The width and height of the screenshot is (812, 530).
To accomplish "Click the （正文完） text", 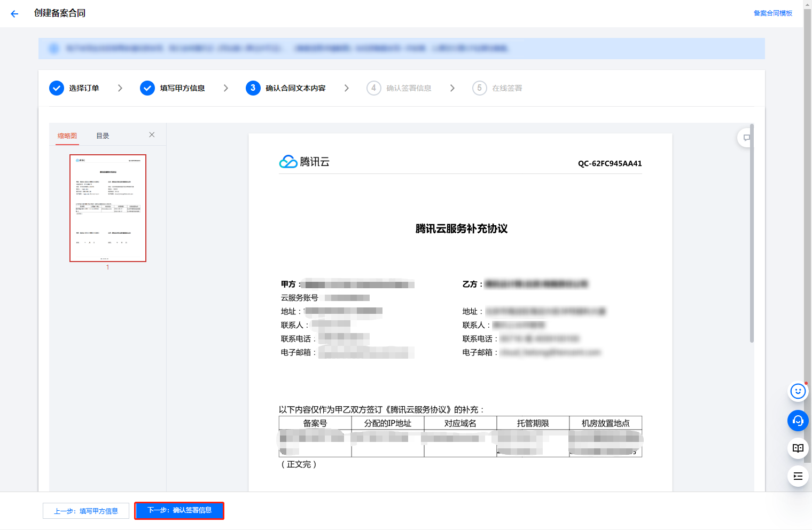I will pos(299,464).
